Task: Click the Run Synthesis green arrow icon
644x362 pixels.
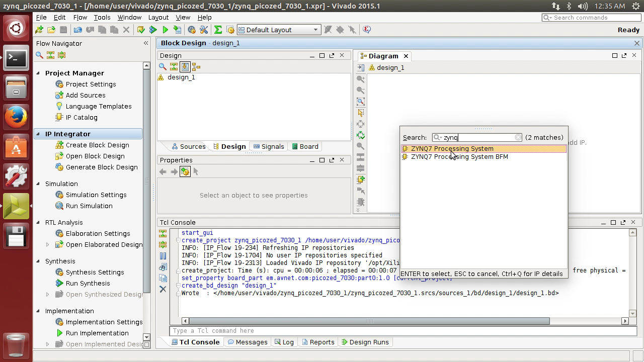Action: 153,30
